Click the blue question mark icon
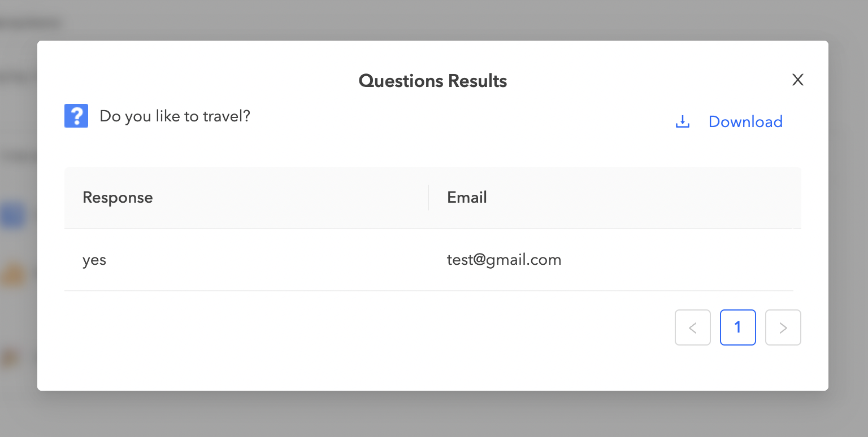 coord(76,116)
